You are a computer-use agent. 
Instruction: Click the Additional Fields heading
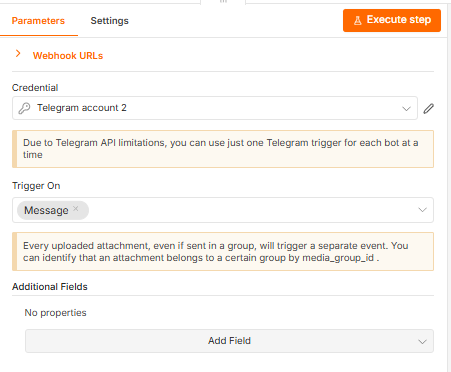point(50,287)
